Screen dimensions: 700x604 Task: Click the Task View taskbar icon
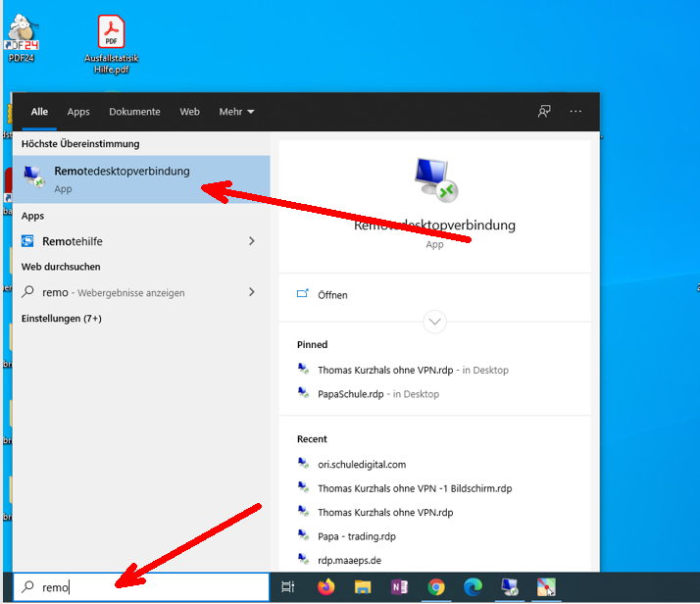(288, 587)
